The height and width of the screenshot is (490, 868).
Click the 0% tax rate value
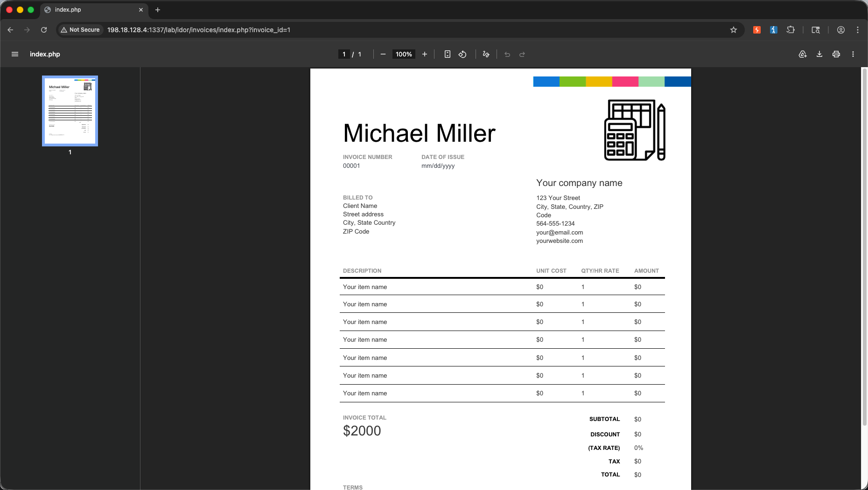point(638,448)
